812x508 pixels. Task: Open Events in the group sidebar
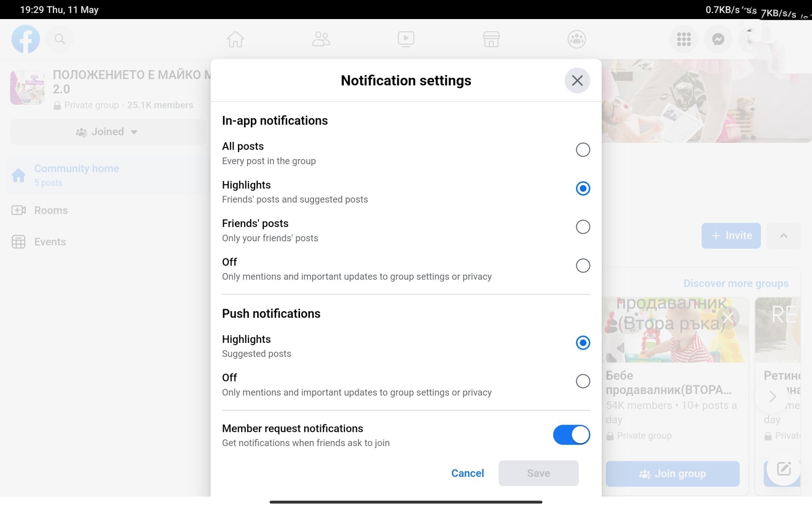coord(50,242)
